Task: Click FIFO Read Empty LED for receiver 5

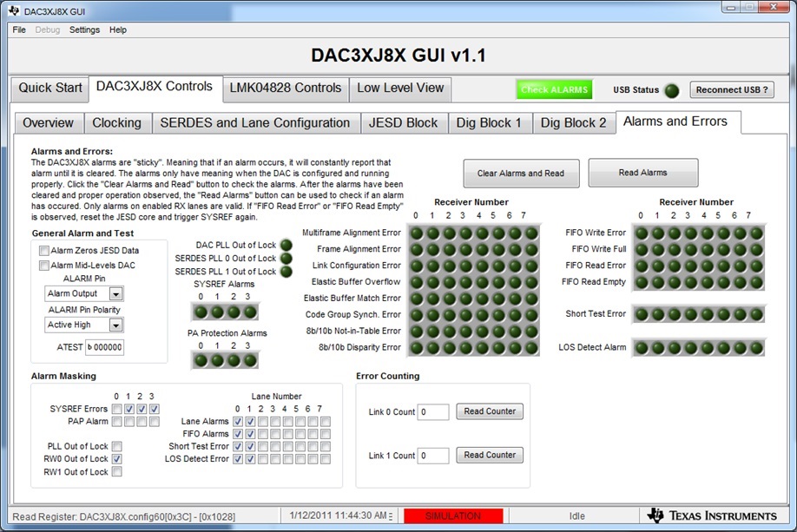Action: [724, 283]
